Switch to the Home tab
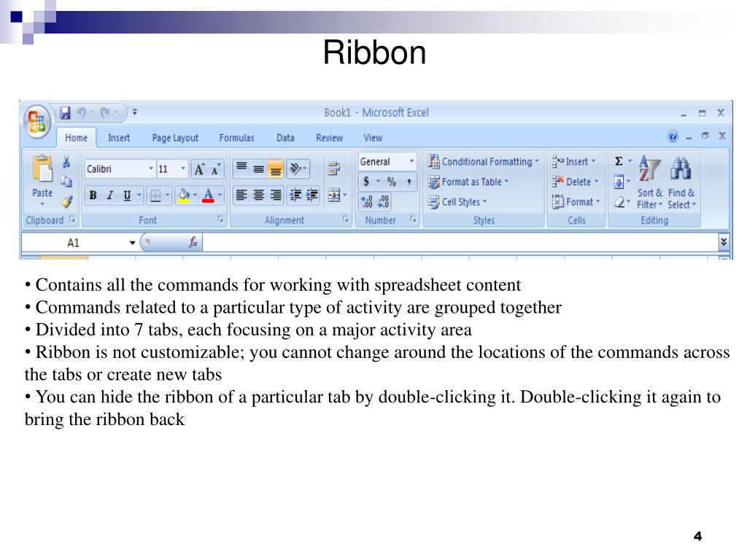The width and height of the screenshot is (747, 560). point(76,138)
